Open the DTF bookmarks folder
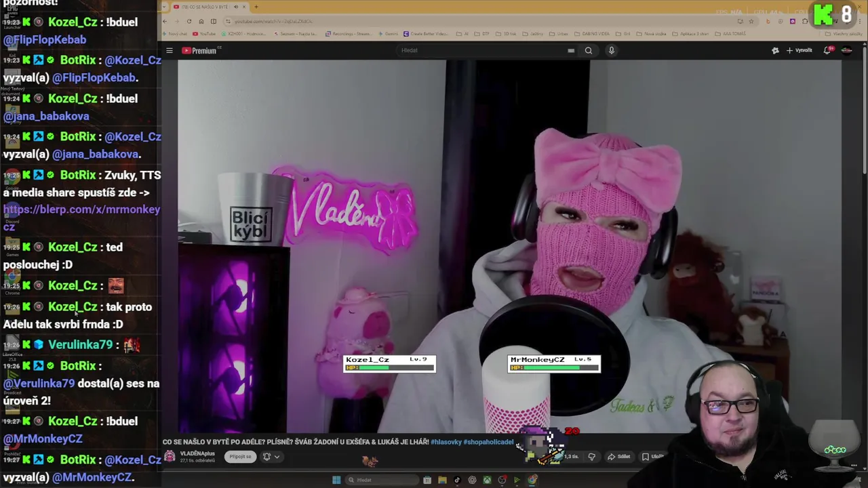This screenshot has width=868, height=488. click(482, 33)
